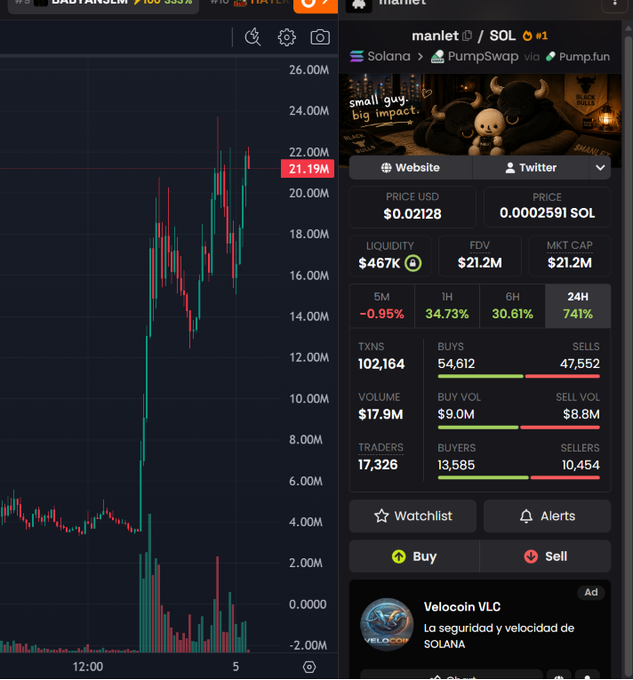Click the Velocoin VLC logo

(387, 624)
